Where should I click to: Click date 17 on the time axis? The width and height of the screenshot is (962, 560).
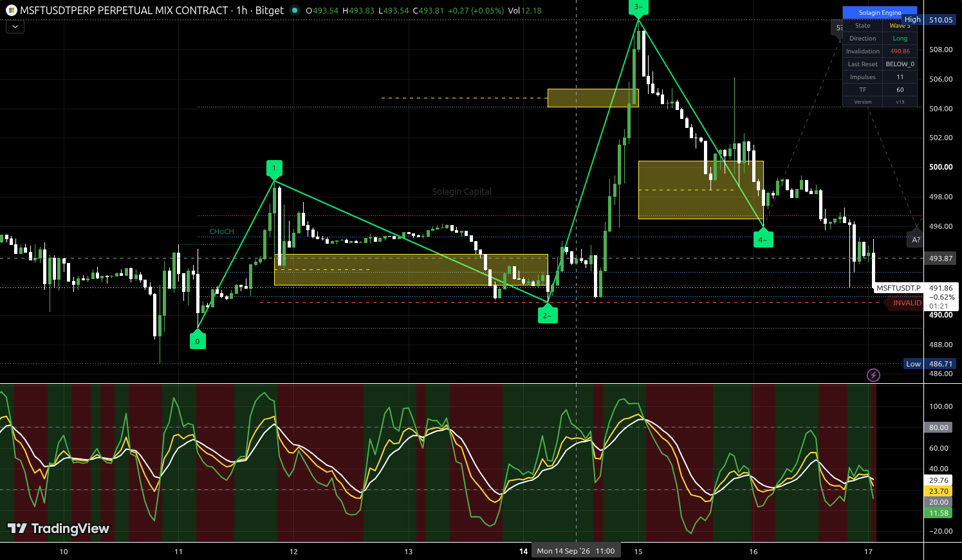point(868,551)
